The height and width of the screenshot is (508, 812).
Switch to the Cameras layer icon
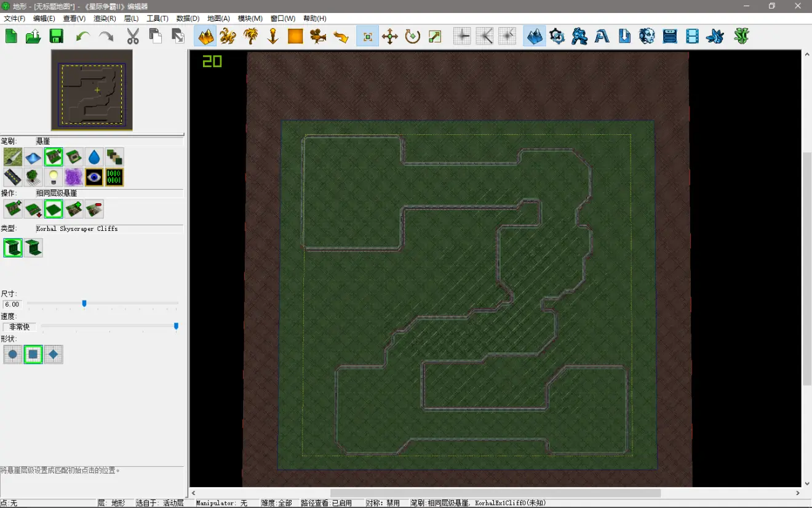click(x=318, y=36)
